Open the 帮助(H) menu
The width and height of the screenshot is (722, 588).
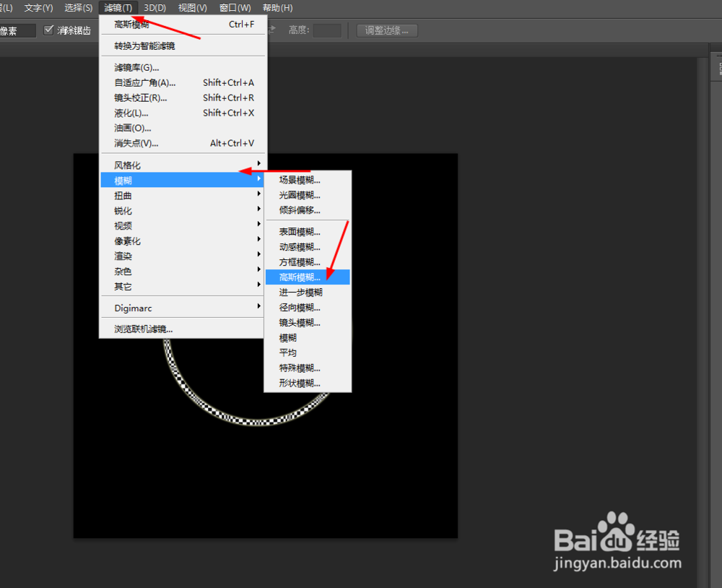click(277, 8)
